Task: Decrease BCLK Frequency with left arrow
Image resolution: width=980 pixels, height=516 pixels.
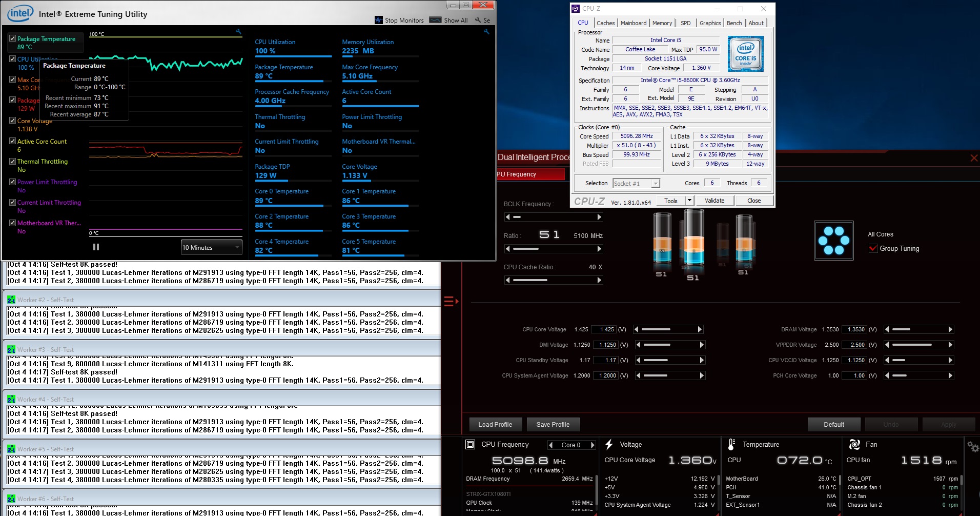Action: [507, 217]
